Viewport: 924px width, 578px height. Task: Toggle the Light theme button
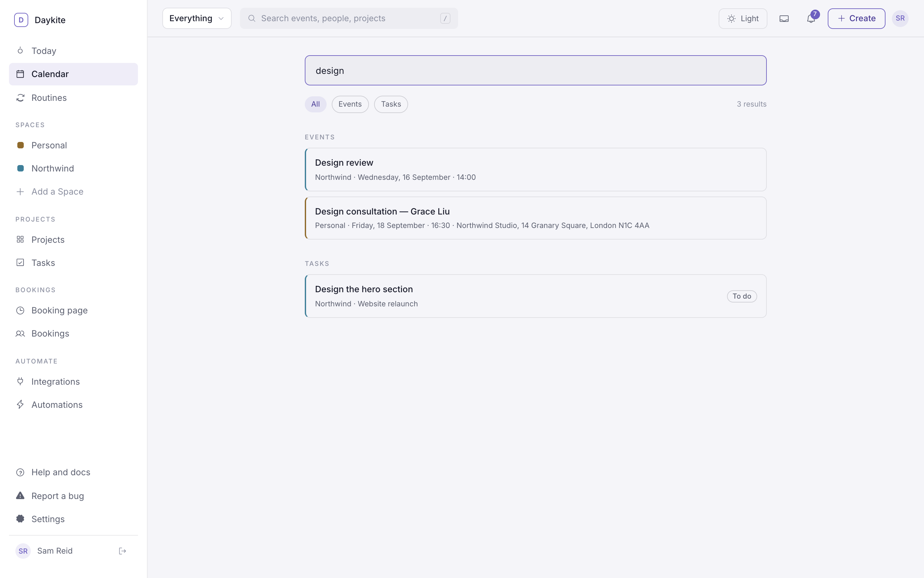pos(743,18)
